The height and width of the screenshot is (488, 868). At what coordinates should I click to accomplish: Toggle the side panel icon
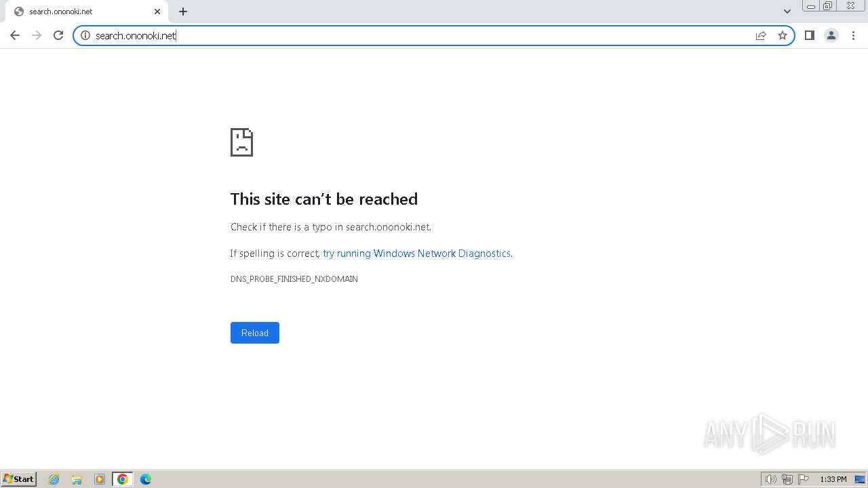809,35
